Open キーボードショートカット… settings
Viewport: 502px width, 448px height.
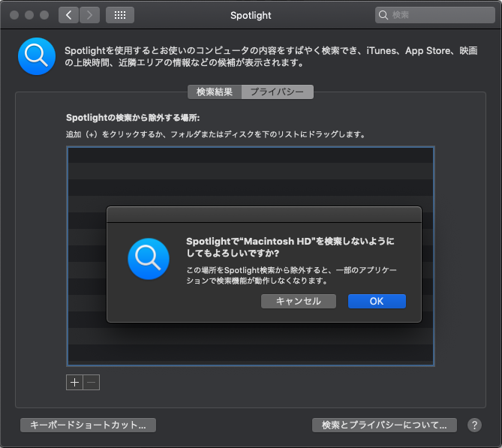[x=88, y=425]
